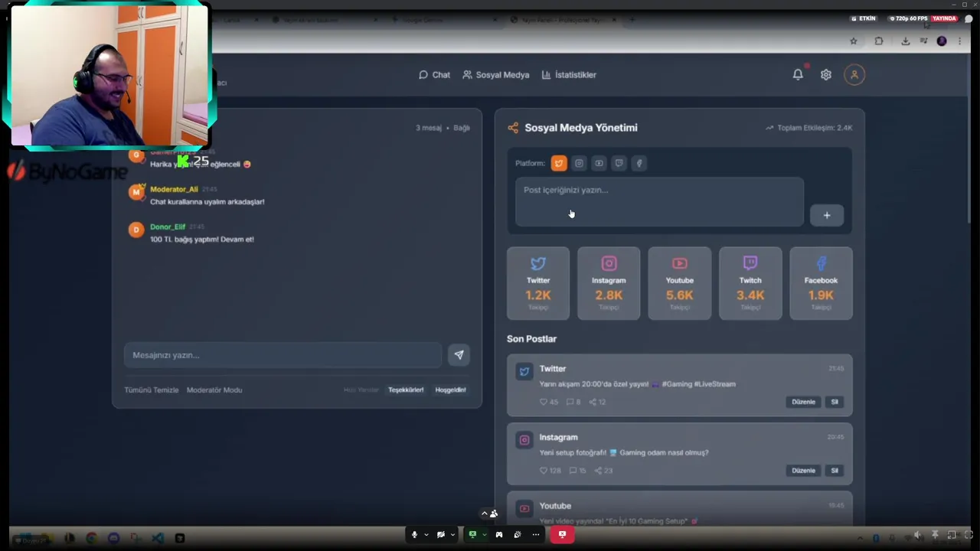This screenshot has height=551, width=980.
Task: Toggle the camera in meeting toolbar
Action: [441, 534]
